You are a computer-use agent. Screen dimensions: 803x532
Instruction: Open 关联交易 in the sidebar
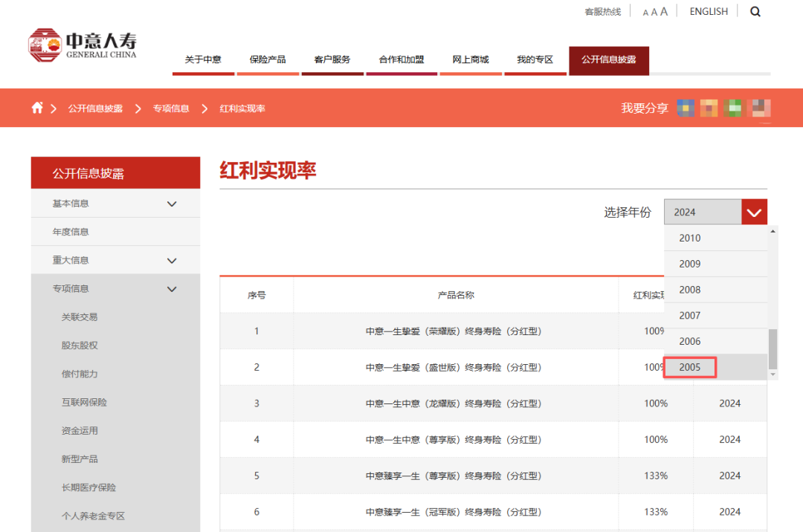tap(80, 317)
